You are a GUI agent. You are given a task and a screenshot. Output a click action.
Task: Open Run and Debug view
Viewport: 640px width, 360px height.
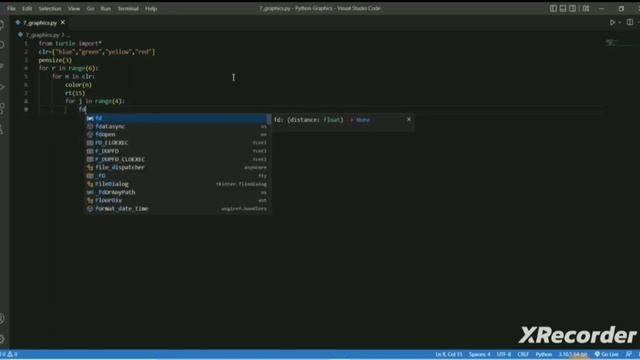(x=2, y=87)
